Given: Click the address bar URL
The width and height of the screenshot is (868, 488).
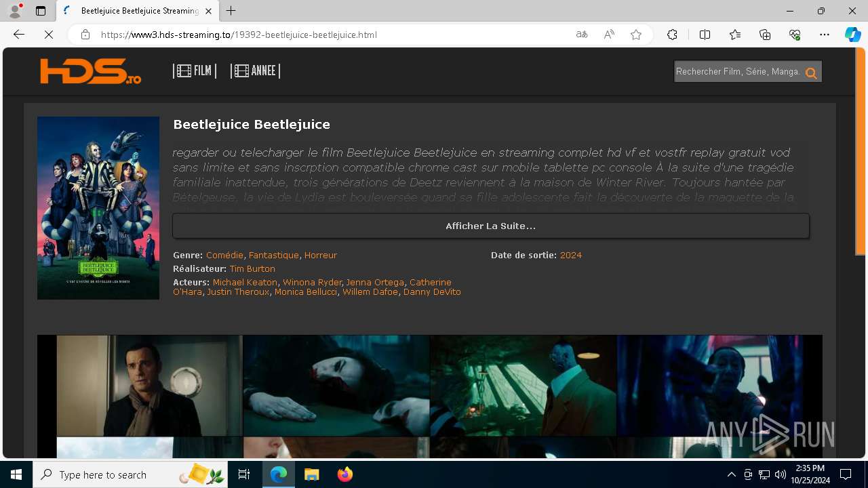Looking at the screenshot, I should 239,35.
